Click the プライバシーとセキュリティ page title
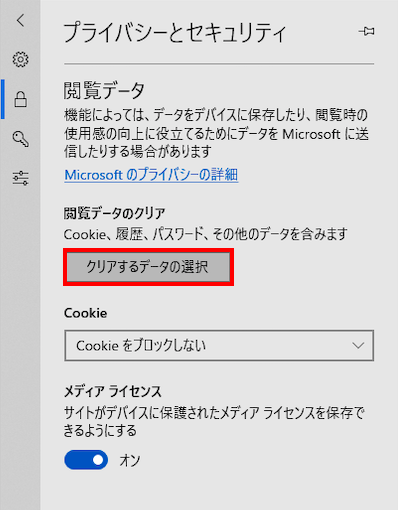Image resolution: width=398 pixels, height=510 pixels. pos(175,33)
